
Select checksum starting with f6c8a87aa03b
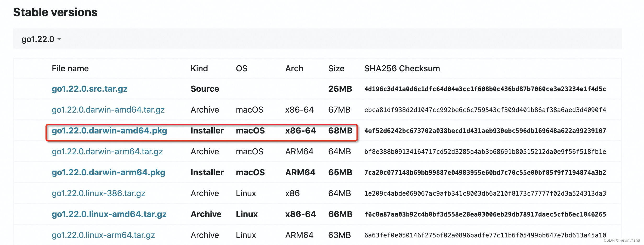[485, 214]
